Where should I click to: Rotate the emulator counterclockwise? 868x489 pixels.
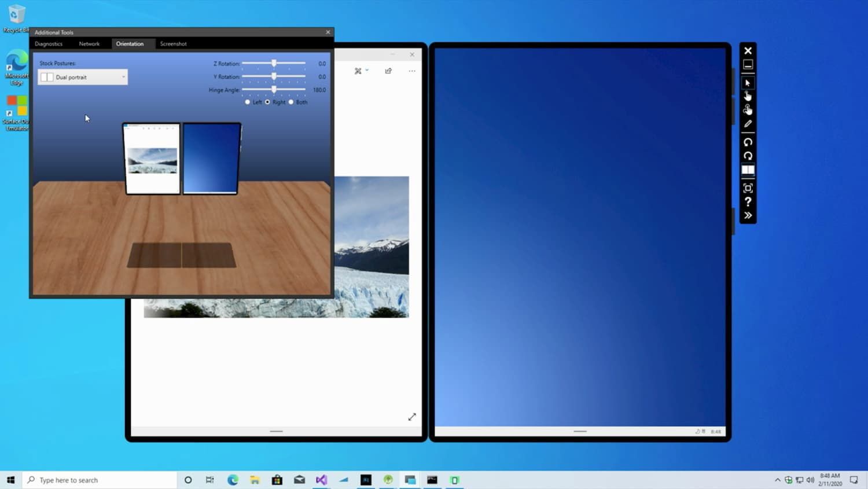click(x=748, y=142)
